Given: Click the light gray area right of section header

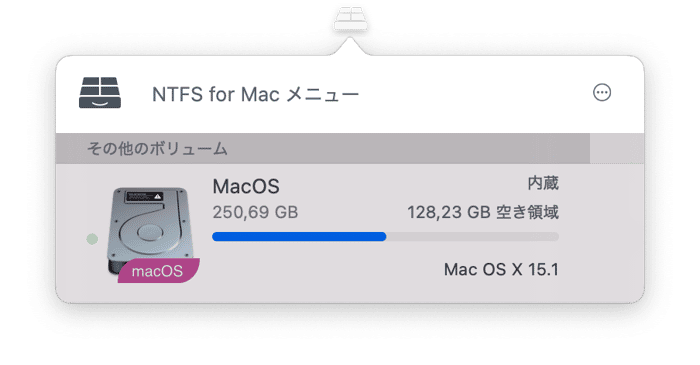Looking at the screenshot, I should (617, 149).
